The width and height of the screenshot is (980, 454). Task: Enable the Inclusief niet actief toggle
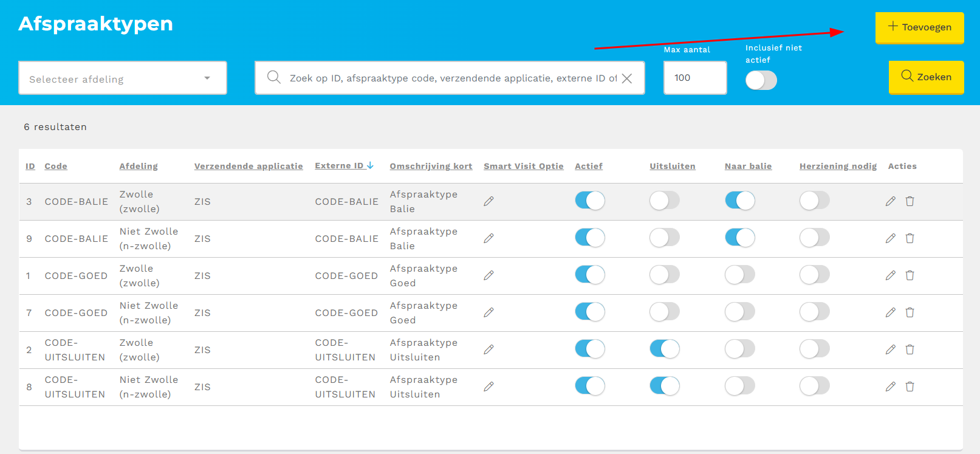tap(761, 80)
